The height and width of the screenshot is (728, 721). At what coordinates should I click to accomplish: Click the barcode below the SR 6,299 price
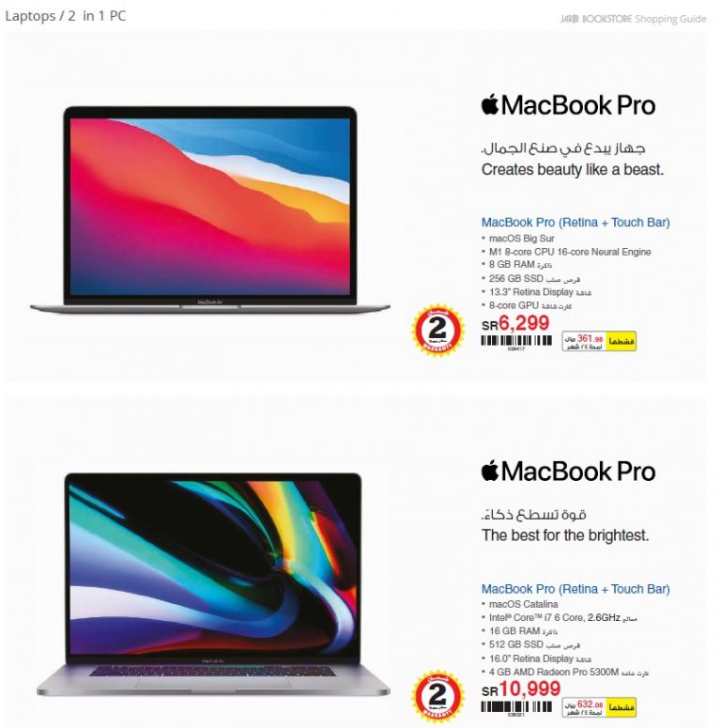tap(516, 342)
